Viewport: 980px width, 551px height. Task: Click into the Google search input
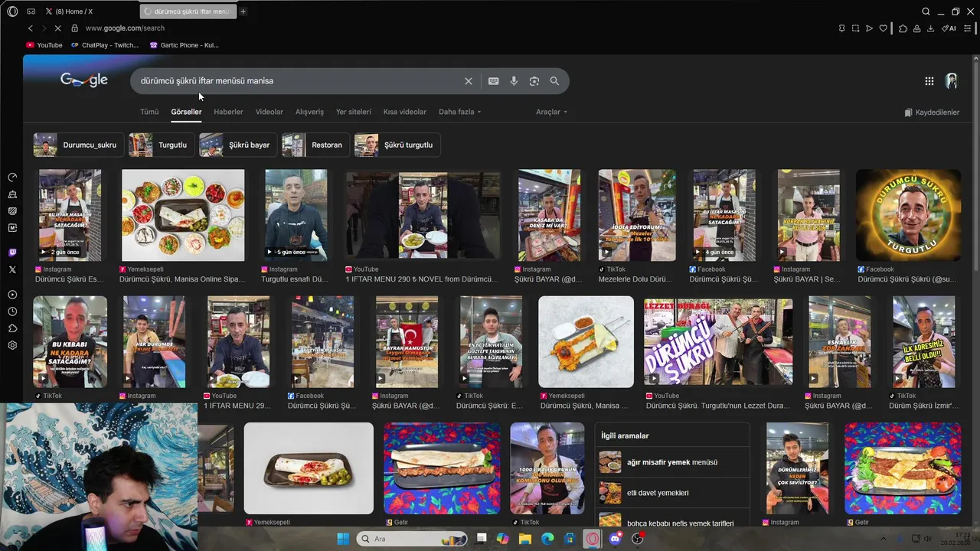(299, 81)
